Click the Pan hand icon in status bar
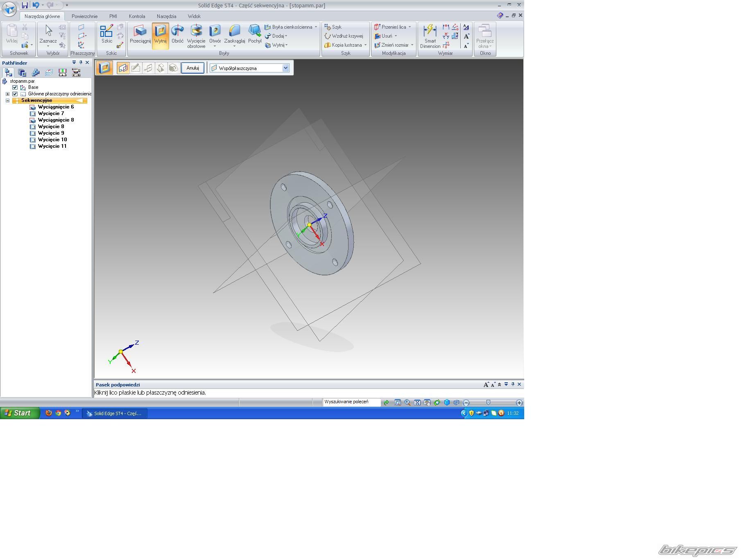The image size is (747, 560). pyautogui.click(x=427, y=403)
